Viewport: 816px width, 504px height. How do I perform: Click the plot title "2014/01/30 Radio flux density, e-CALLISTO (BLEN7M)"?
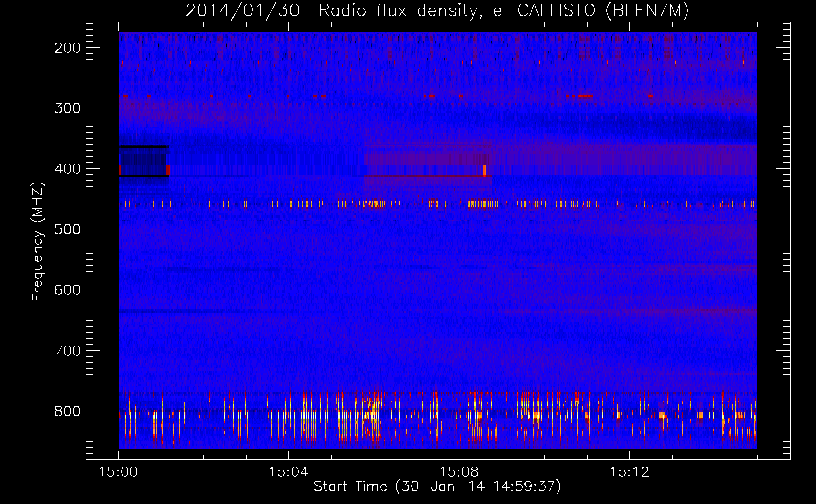pyautogui.click(x=437, y=10)
